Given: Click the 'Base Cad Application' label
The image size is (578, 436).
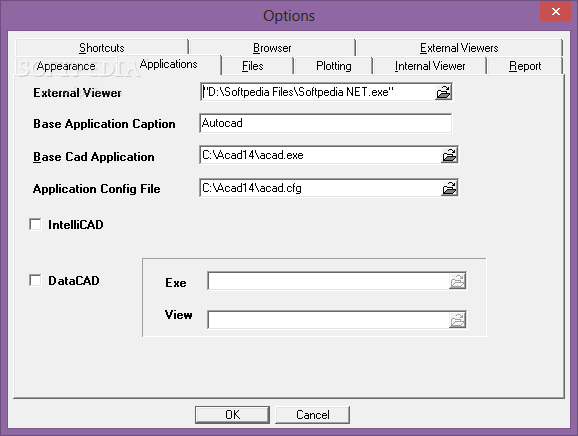Looking at the screenshot, I should (x=94, y=157).
